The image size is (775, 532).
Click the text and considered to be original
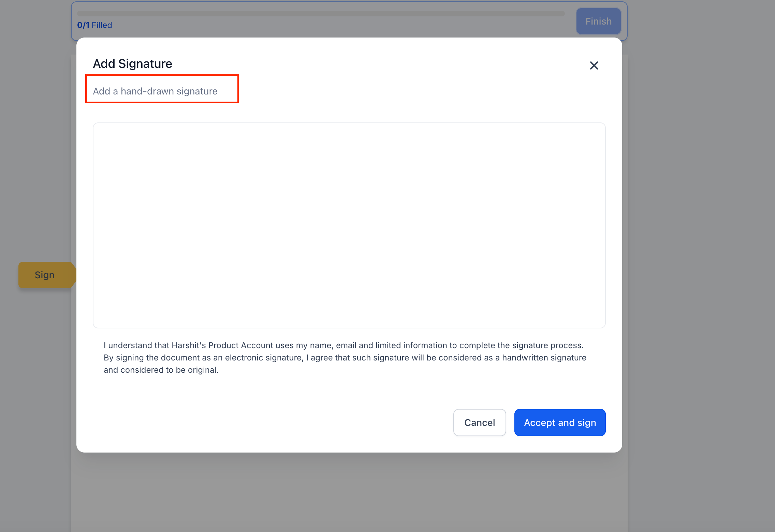click(x=161, y=370)
